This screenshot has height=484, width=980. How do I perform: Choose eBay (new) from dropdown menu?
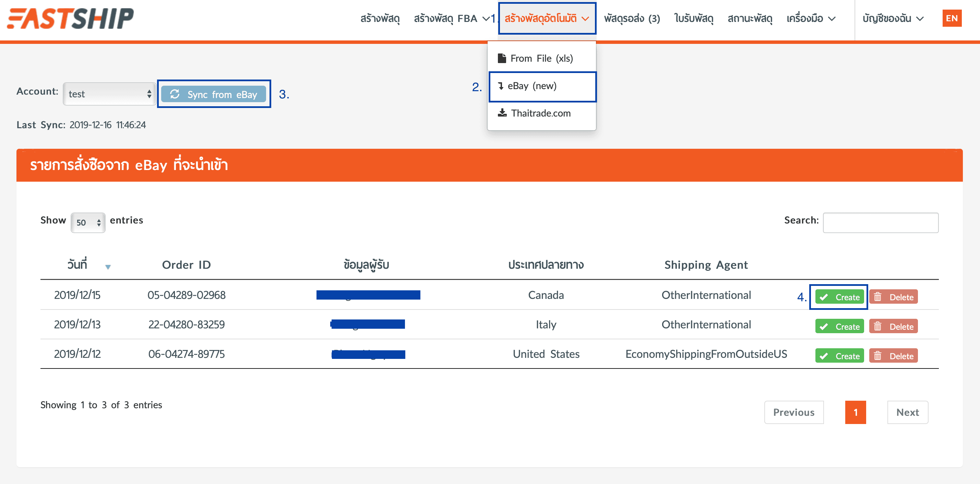pos(542,86)
